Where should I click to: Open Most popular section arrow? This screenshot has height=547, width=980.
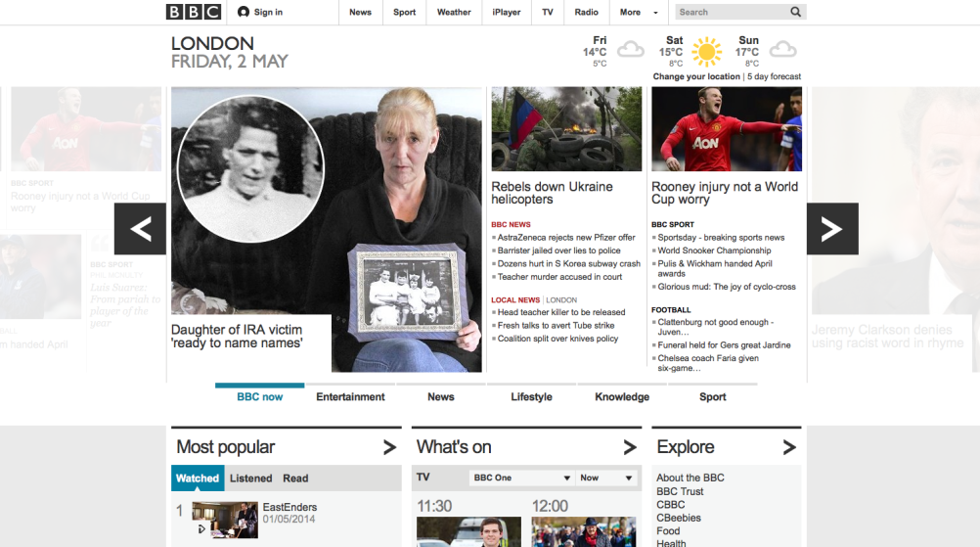point(389,447)
